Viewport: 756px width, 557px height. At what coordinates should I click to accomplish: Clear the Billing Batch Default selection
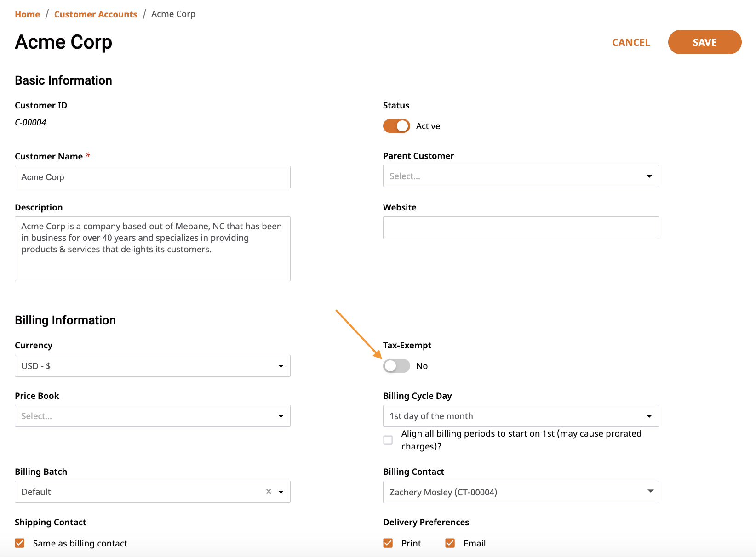click(269, 492)
